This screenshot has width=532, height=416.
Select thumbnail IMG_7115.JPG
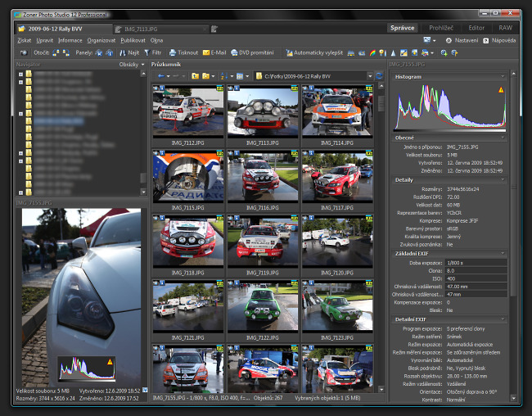point(188,181)
